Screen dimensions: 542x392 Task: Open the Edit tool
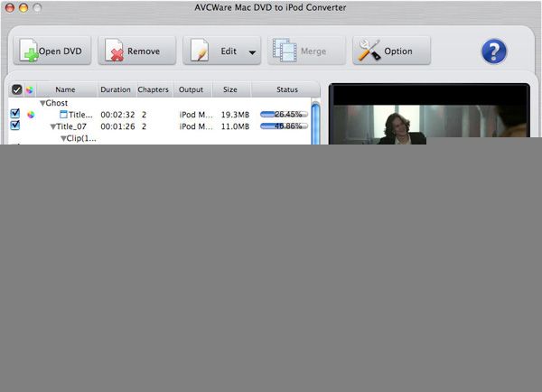click(x=221, y=51)
